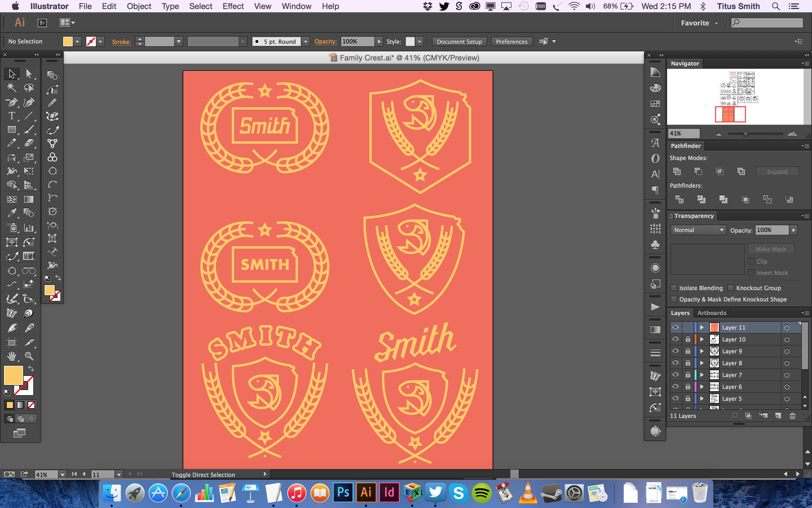Select the Magic Wand tool

12,88
